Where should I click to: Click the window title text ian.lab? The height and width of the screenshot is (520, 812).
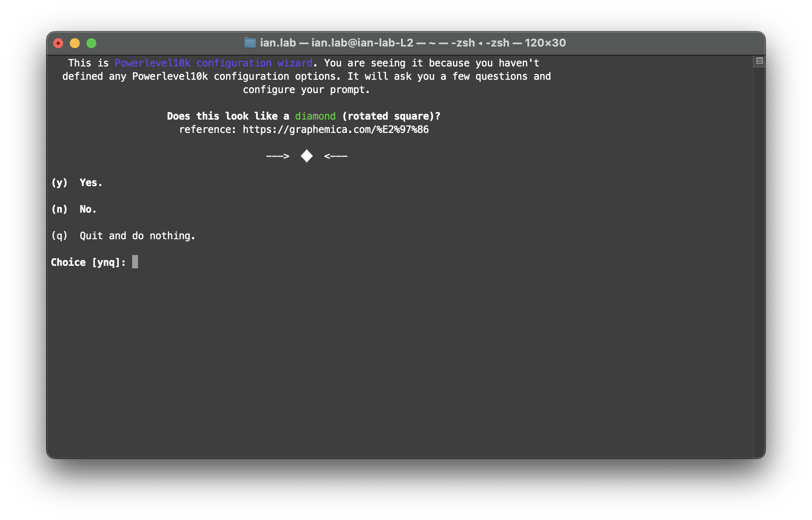[x=278, y=43]
